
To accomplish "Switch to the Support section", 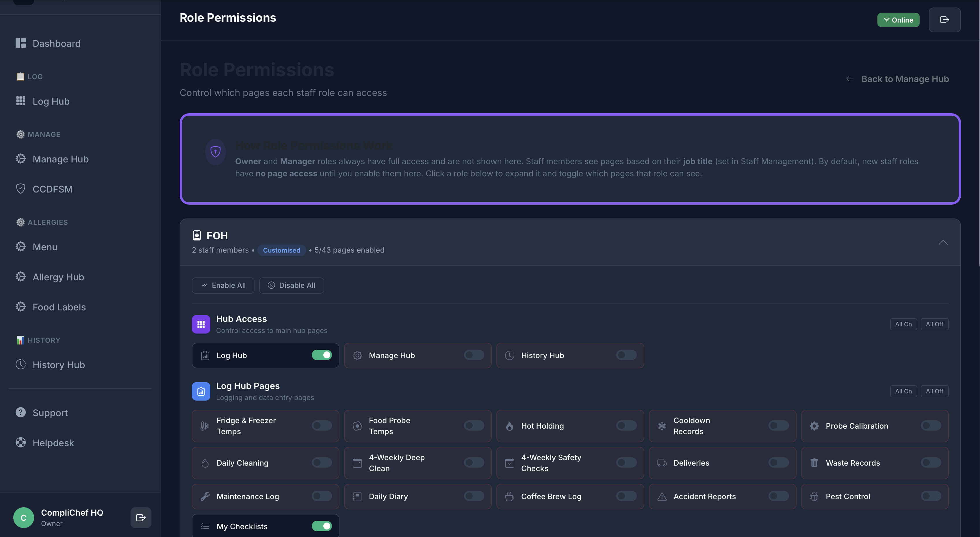I will (x=50, y=412).
